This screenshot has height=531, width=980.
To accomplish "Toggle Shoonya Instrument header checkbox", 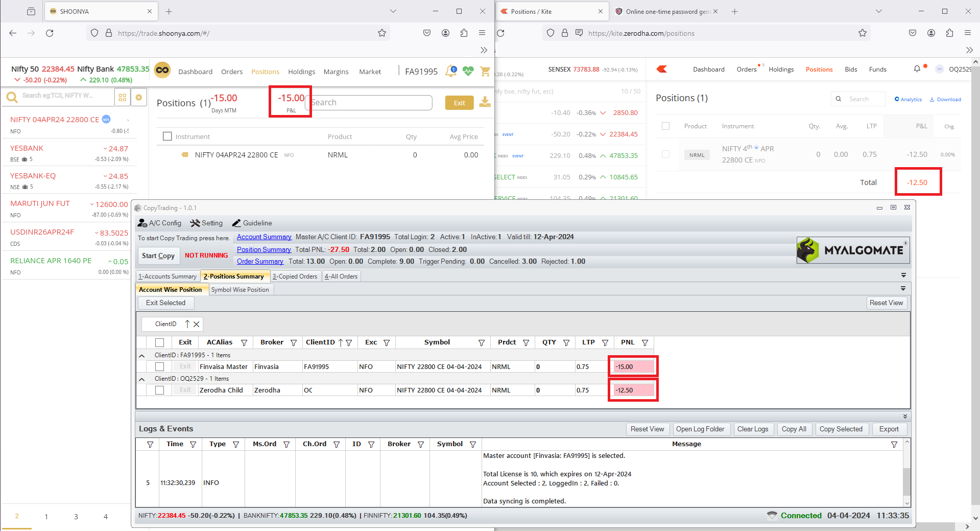I will tap(167, 136).
